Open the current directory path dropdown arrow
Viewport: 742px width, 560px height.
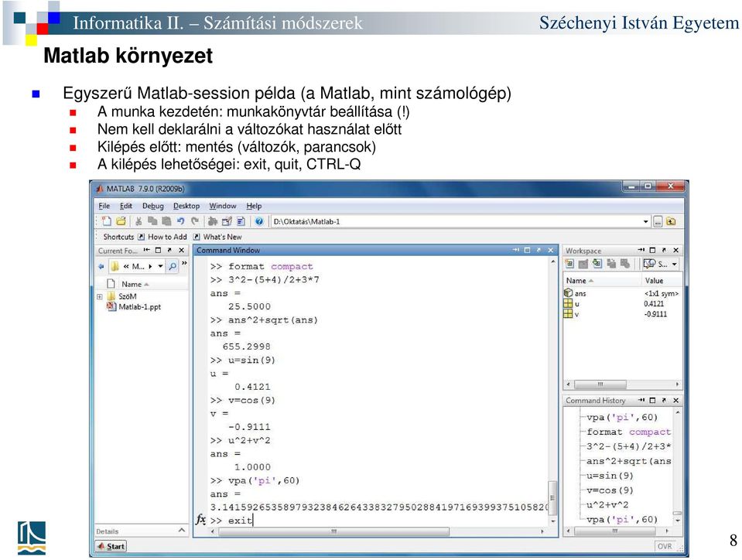645,221
